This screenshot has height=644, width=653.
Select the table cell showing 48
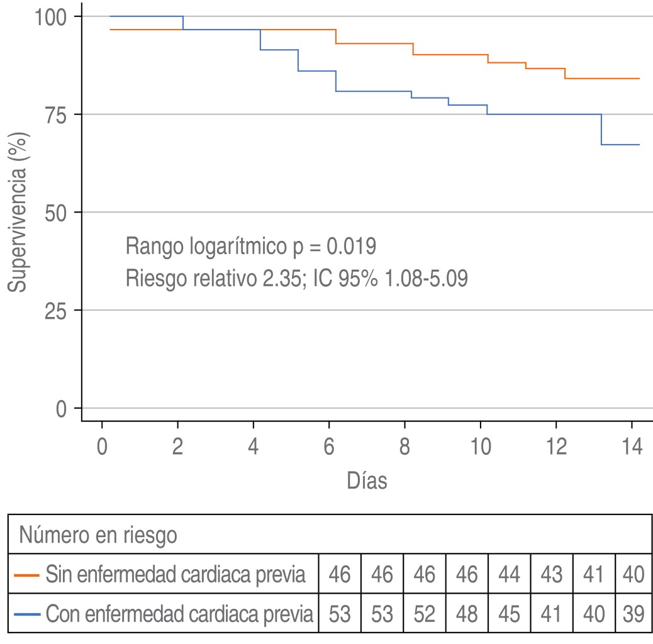pyautogui.click(x=466, y=613)
